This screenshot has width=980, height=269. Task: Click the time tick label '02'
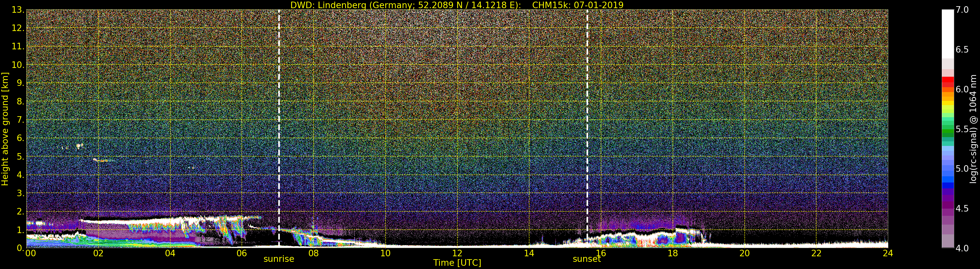(x=98, y=253)
